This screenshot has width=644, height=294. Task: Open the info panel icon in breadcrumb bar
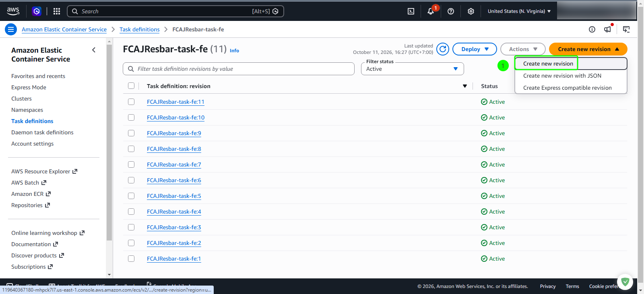click(592, 29)
